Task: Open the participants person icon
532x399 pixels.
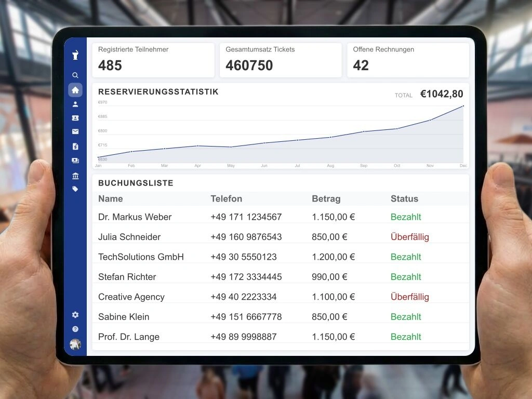Action: 75,104
